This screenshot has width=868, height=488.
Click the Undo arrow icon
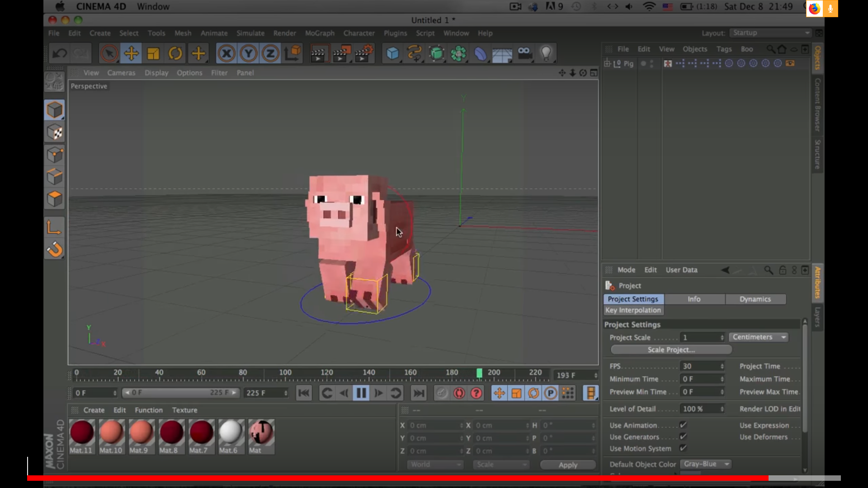pyautogui.click(x=59, y=53)
